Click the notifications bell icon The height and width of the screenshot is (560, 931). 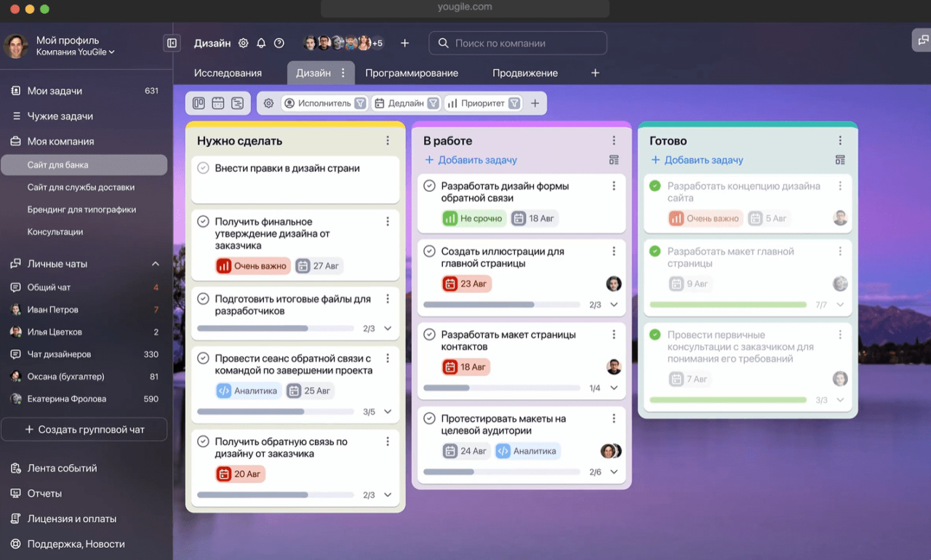point(261,43)
